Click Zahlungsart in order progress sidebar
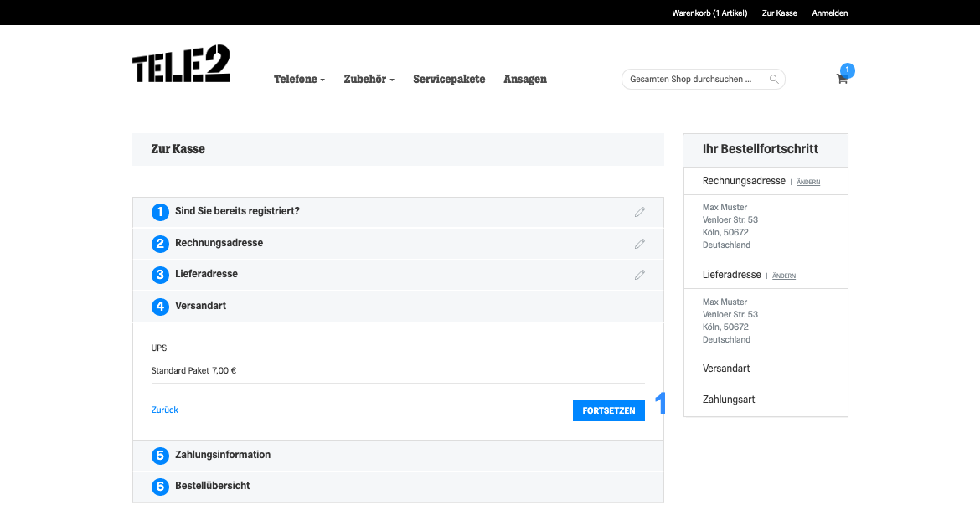Screen dimensions: 980x531 tap(729, 400)
